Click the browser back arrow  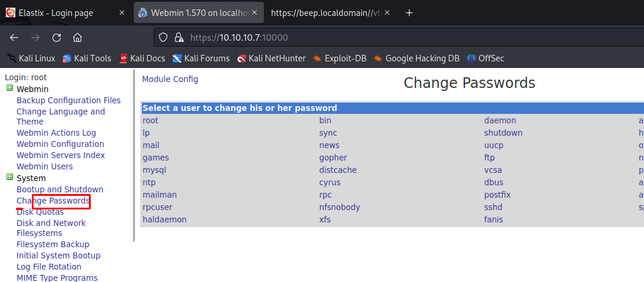(x=14, y=38)
